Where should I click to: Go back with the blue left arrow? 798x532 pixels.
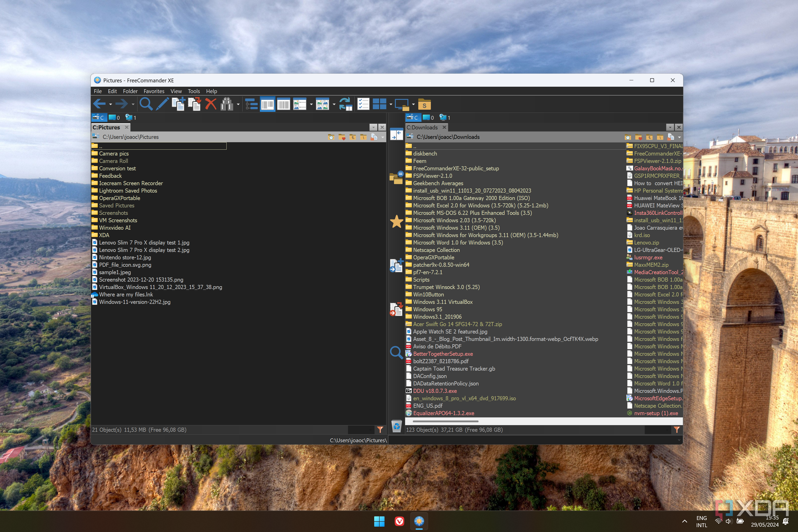tap(99, 104)
